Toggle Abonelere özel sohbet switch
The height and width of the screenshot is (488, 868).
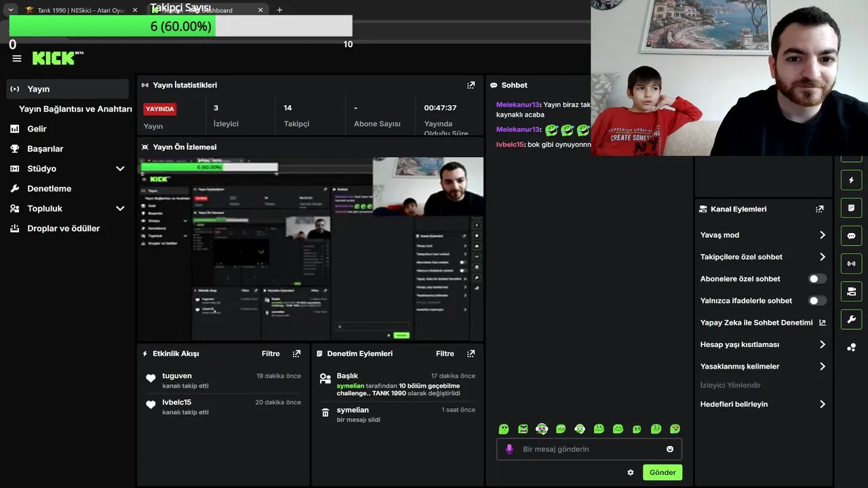coord(817,279)
